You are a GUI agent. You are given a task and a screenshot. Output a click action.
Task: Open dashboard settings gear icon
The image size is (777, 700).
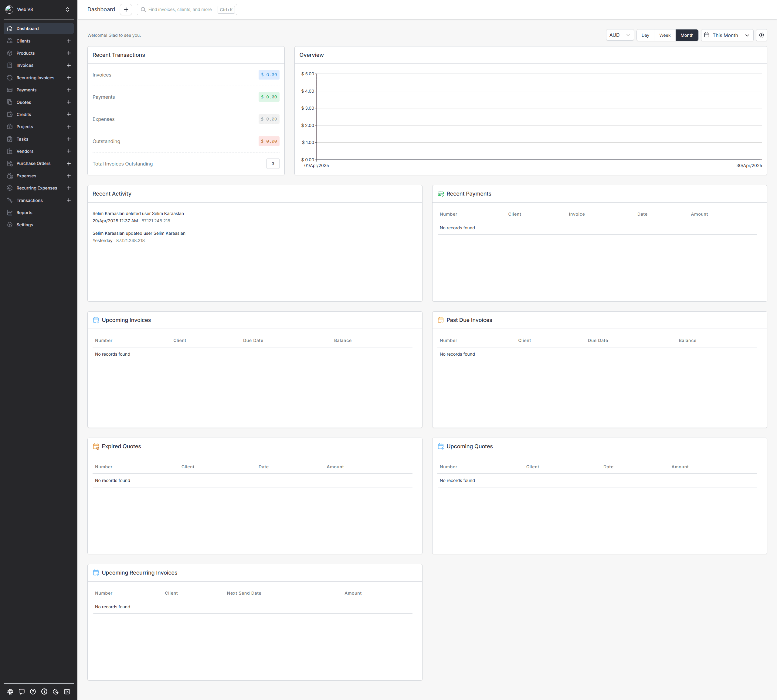(762, 35)
